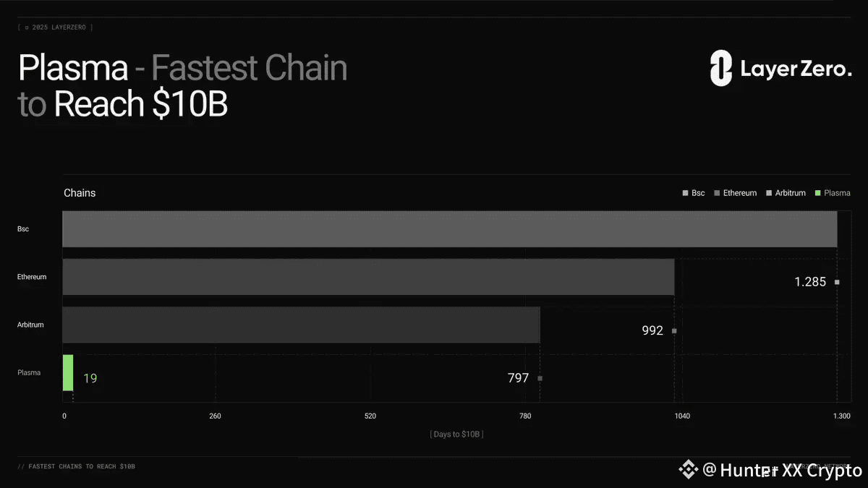This screenshot has width=868, height=488.
Task: Click the marker next to 1.285
Action: click(x=837, y=282)
